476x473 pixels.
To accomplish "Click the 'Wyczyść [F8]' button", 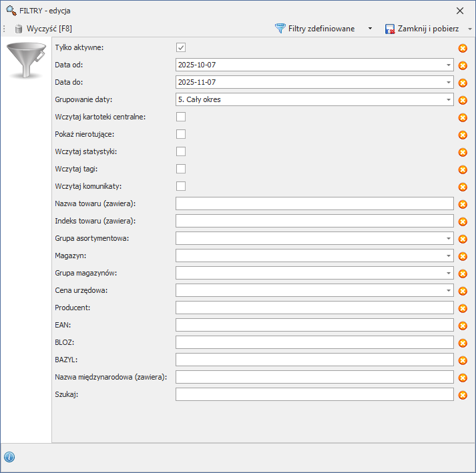I will coord(44,29).
